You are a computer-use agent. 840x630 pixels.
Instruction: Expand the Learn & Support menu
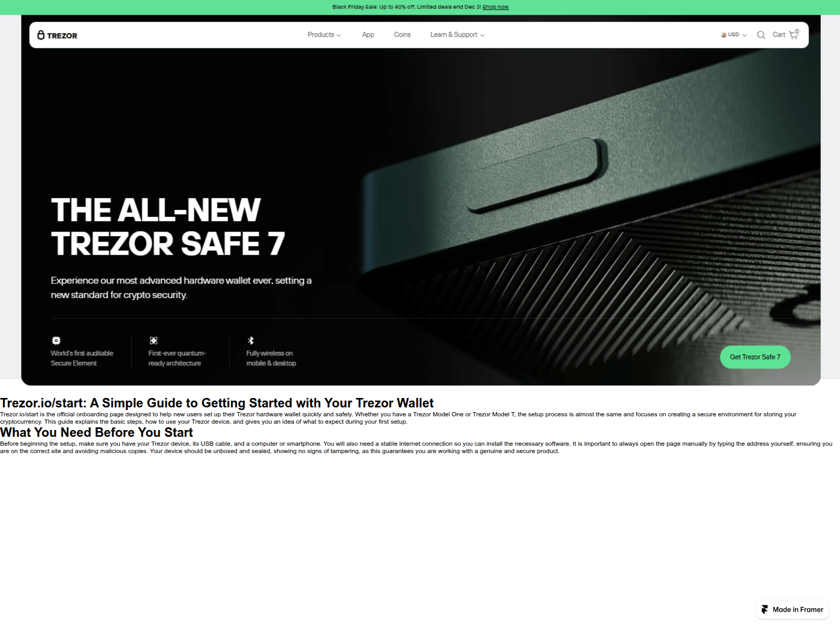coord(457,35)
